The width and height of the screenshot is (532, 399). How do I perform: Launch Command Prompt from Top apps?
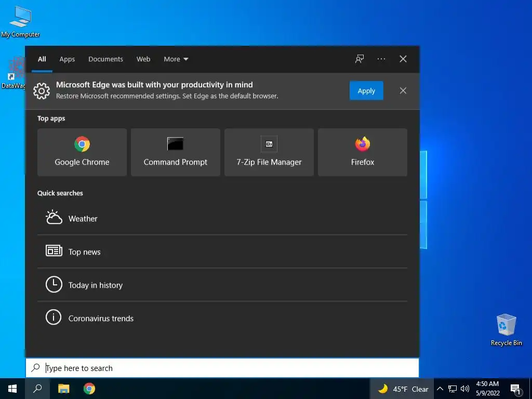click(176, 152)
